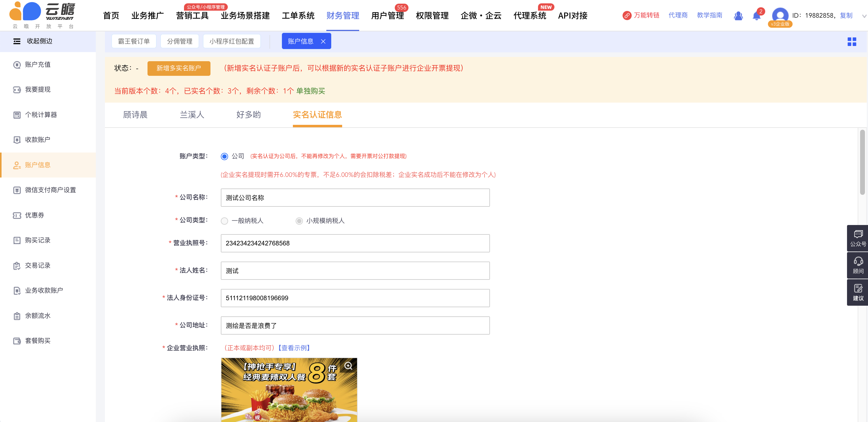Open 个税计算器 in the sidebar
The height and width of the screenshot is (422, 868).
tap(41, 115)
